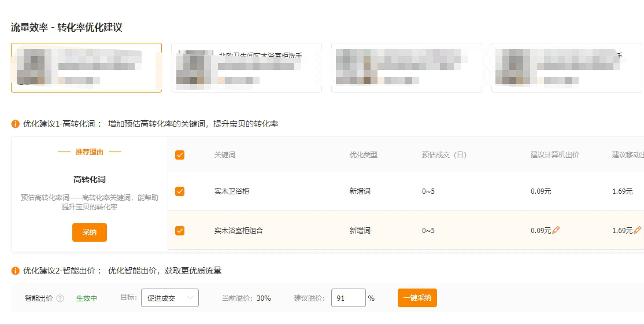Click the edit pencil beside 1.69元 mobile bid
This screenshot has height=325, width=644.
pyautogui.click(x=637, y=230)
